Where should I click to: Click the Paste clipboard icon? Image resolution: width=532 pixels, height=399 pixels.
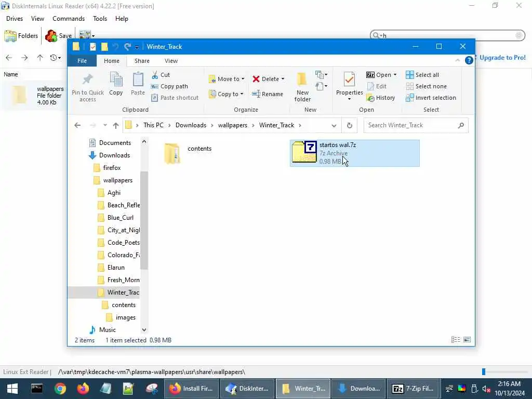[138, 79]
